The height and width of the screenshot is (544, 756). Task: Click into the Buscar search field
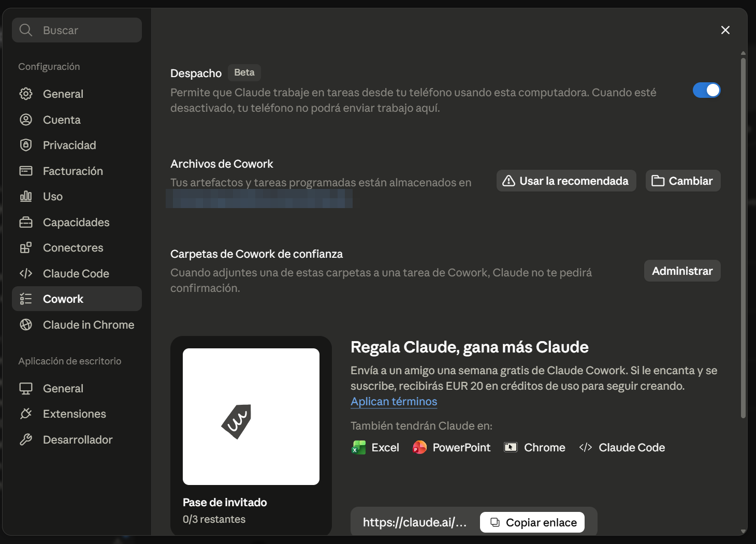click(x=77, y=30)
